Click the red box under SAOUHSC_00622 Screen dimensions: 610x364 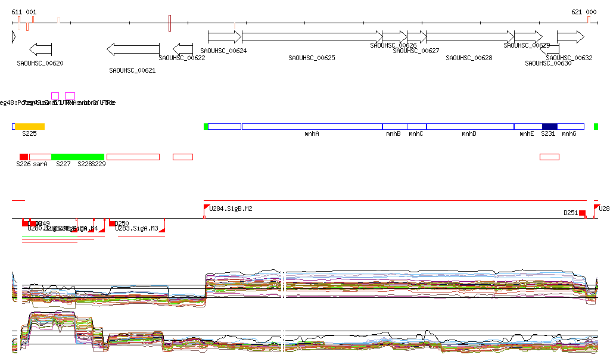coord(183,157)
